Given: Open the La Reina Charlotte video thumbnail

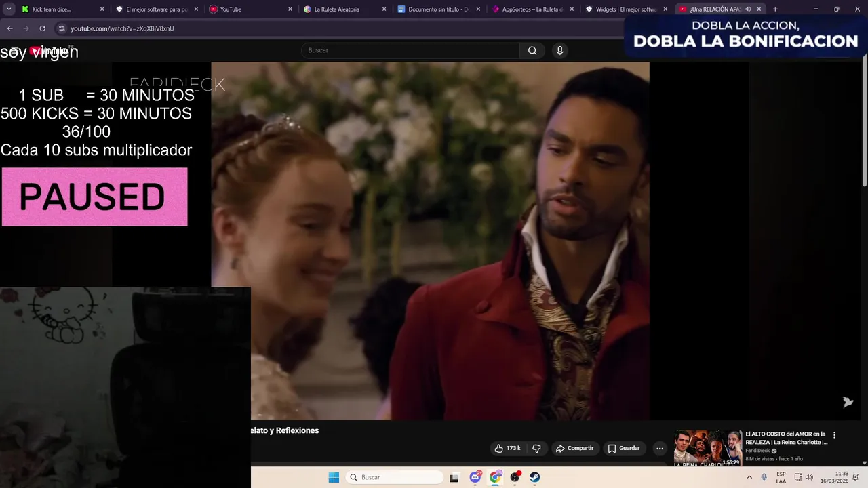Looking at the screenshot, I should click(707, 448).
